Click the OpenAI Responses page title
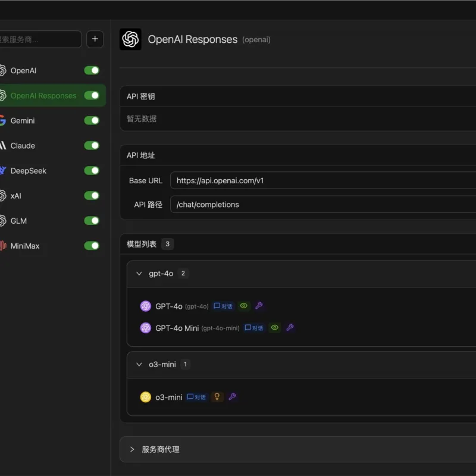This screenshot has height=476, width=476. (x=192, y=39)
